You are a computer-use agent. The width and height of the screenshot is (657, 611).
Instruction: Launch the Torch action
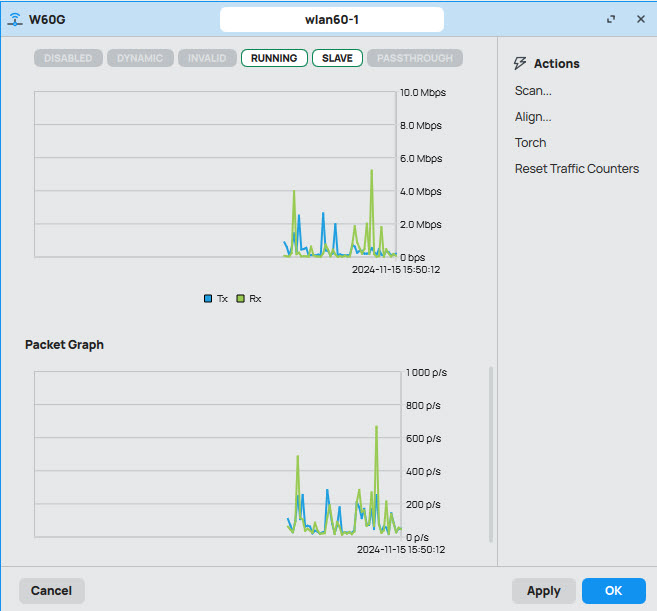click(530, 142)
